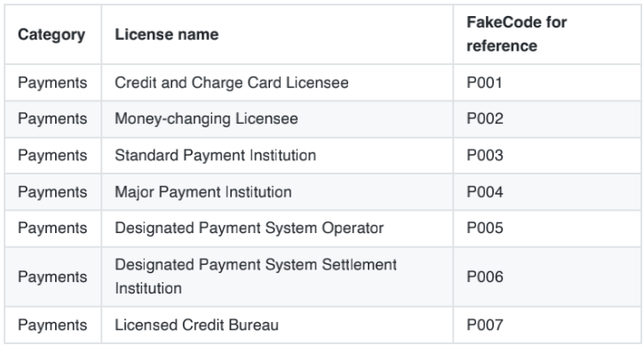Select Designated Payment System Operator cell

277,229
